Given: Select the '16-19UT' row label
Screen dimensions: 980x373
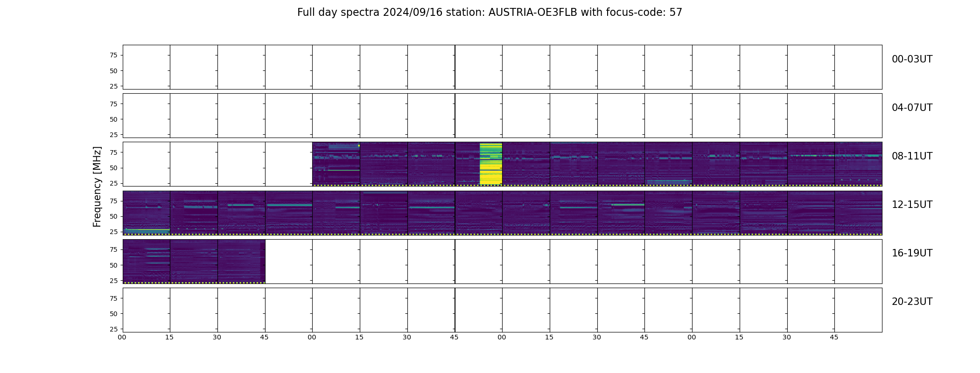Looking at the screenshot, I should (x=912, y=253).
